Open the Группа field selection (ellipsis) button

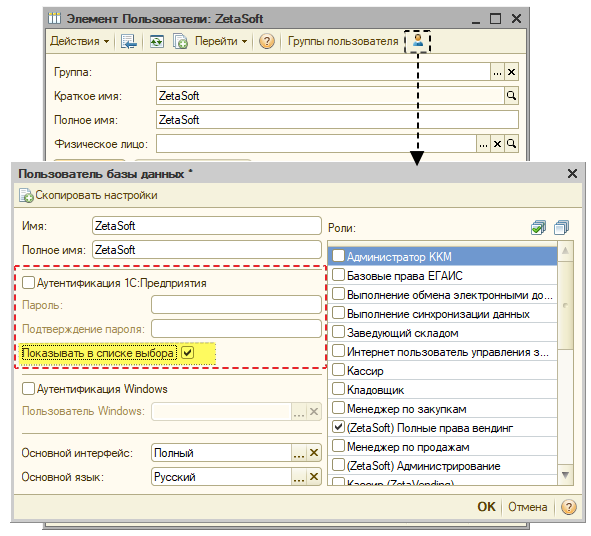tap(497, 72)
